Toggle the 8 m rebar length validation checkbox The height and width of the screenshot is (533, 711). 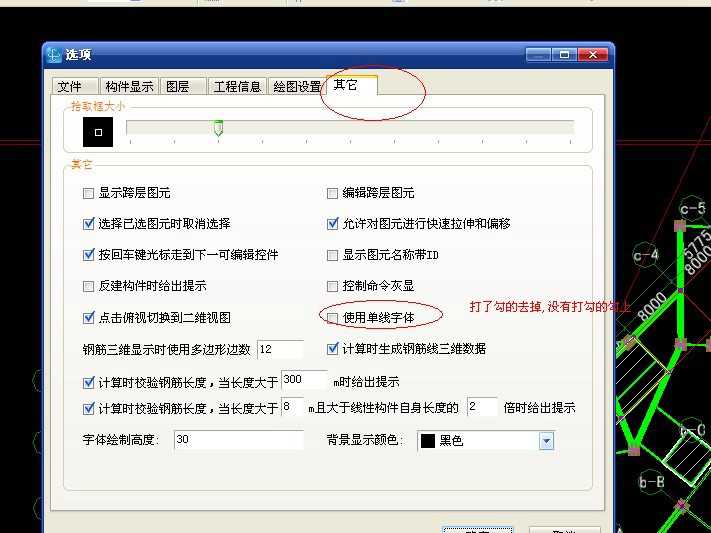[x=88, y=409]
